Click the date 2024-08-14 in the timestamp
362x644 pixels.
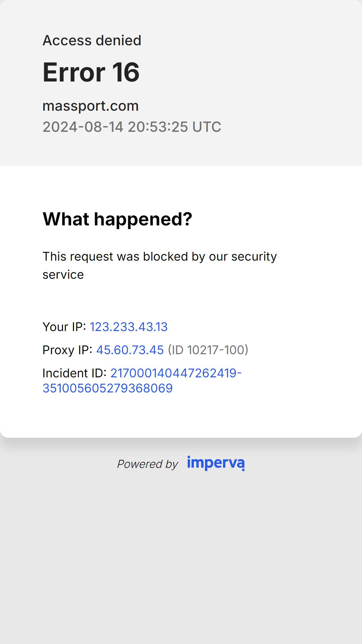coord(83,127)
